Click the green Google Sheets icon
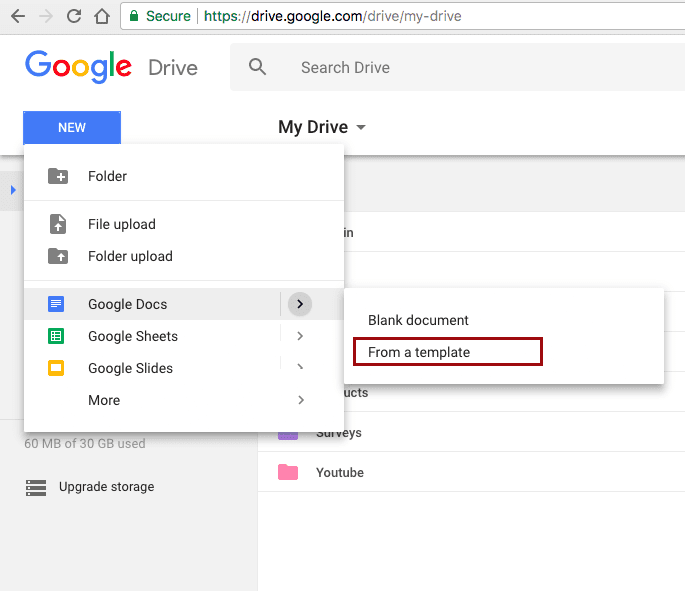The image size is (685, 591). coord(56,336)
